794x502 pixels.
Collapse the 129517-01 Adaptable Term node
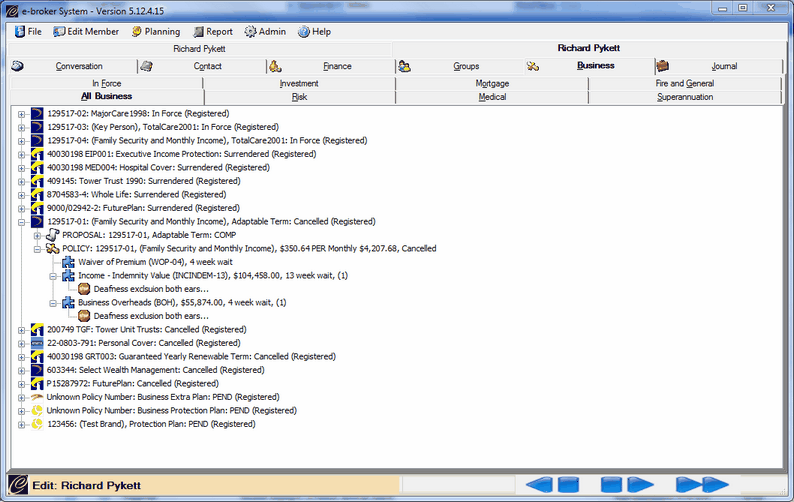coord(21,222)
